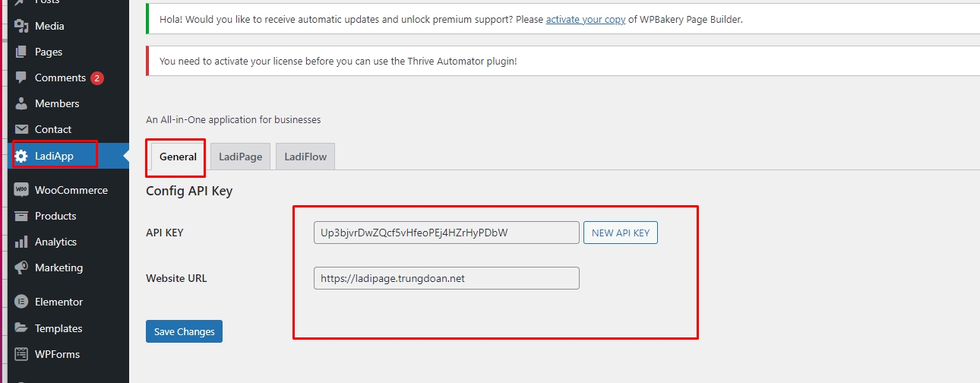Click the Elementor logo icon
Screen dimensions: 980x383
click(21, 302)
